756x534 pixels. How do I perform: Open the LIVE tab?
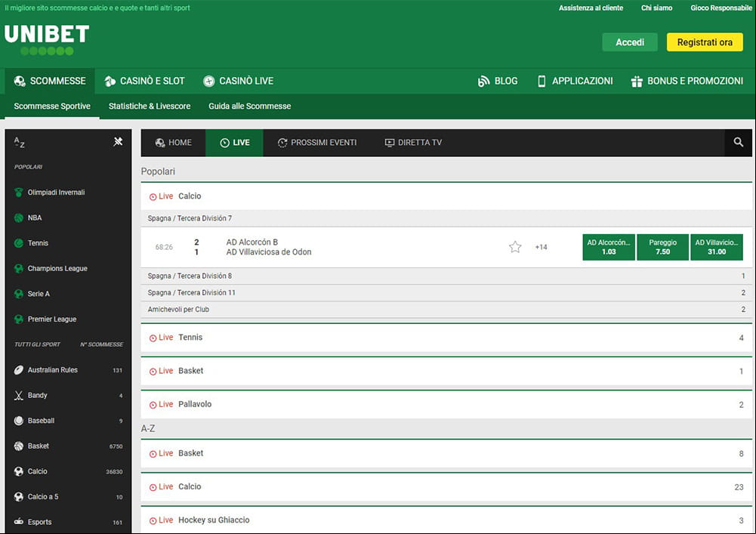click(x=234, y=143)
